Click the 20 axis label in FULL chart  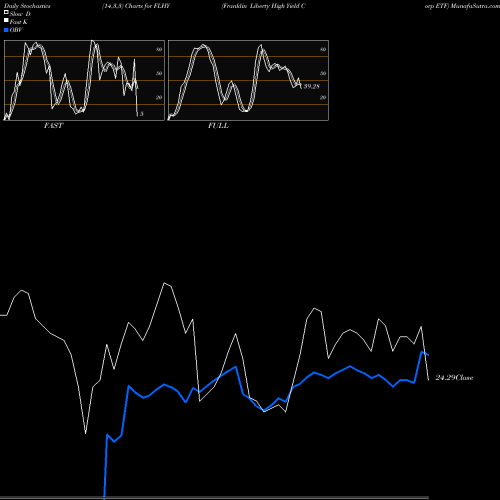pos(323,97)
